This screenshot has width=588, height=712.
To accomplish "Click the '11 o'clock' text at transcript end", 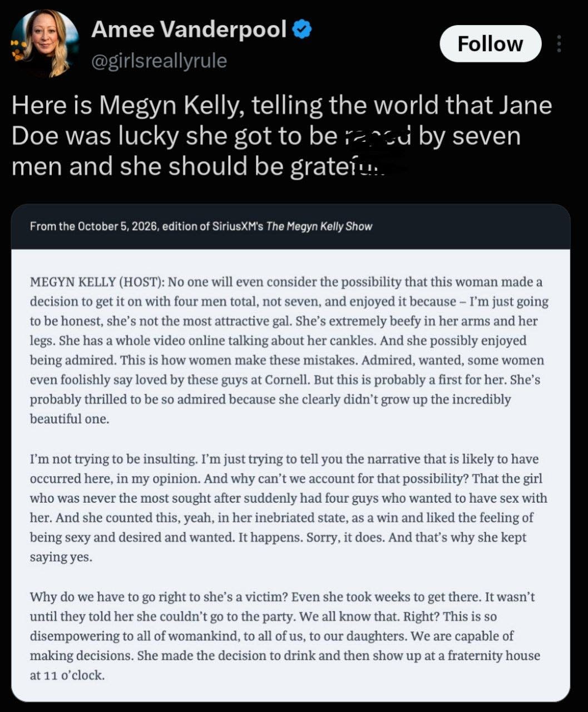I will pos(73,675).
